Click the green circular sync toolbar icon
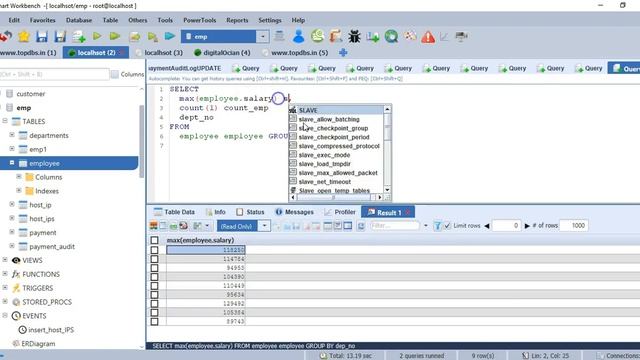 point(317,36)
